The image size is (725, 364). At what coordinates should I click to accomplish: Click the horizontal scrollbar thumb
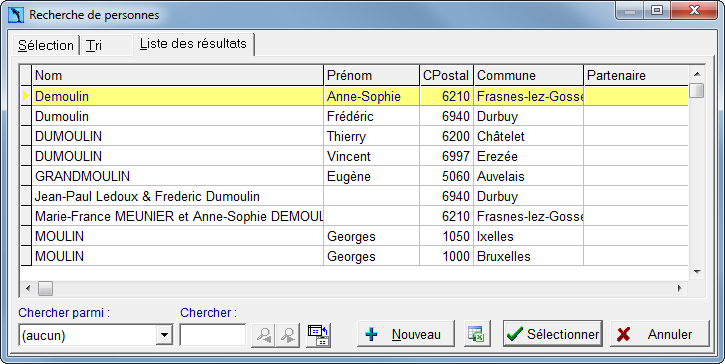coord(45,289)
